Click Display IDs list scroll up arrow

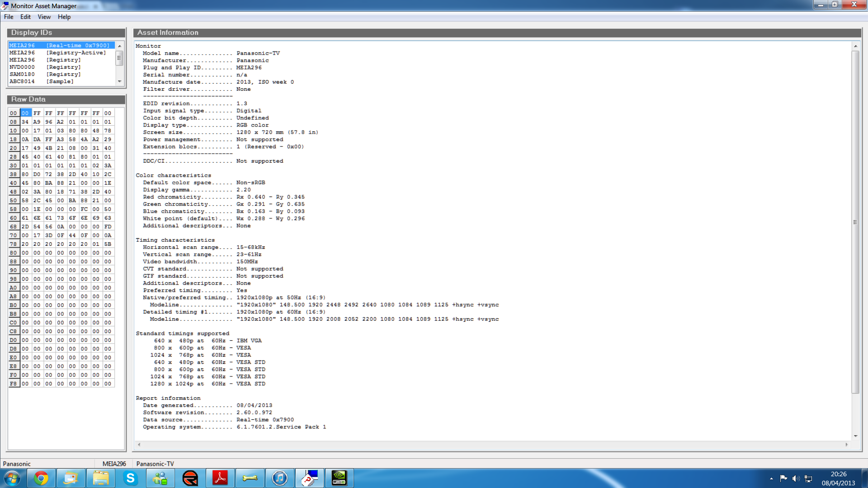click(119, 46)
